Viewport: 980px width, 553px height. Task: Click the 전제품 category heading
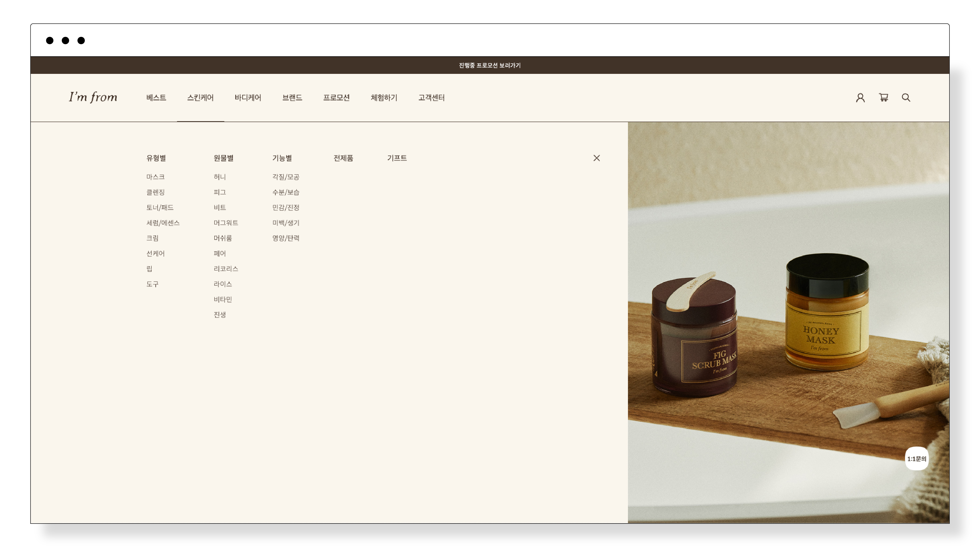(x=343, y=158)
